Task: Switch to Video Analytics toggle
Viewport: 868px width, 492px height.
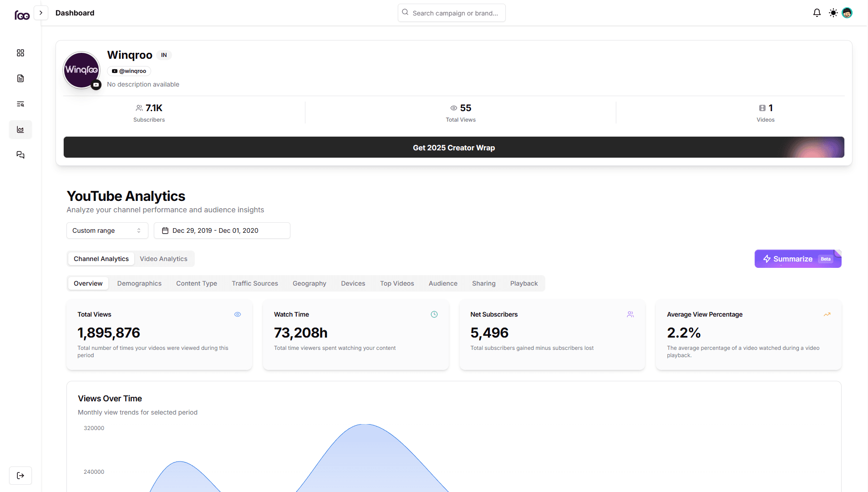Action: [x=163, y=259]
